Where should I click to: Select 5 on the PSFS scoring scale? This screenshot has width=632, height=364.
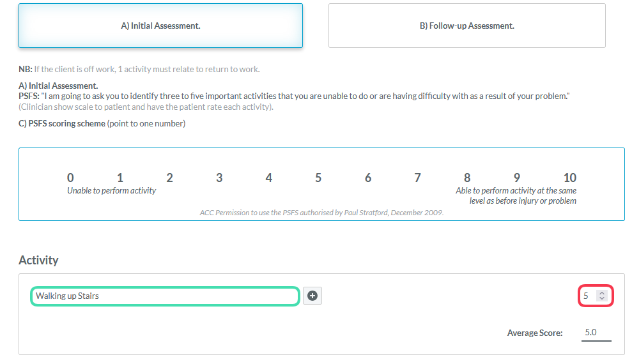(x=318, y=178)
